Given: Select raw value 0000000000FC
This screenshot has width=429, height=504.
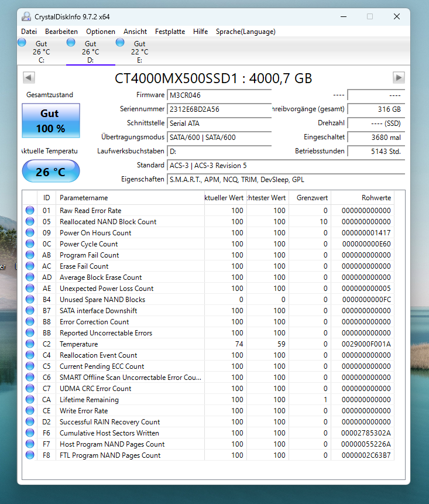Looking at the screenshot, I should 366,300.
